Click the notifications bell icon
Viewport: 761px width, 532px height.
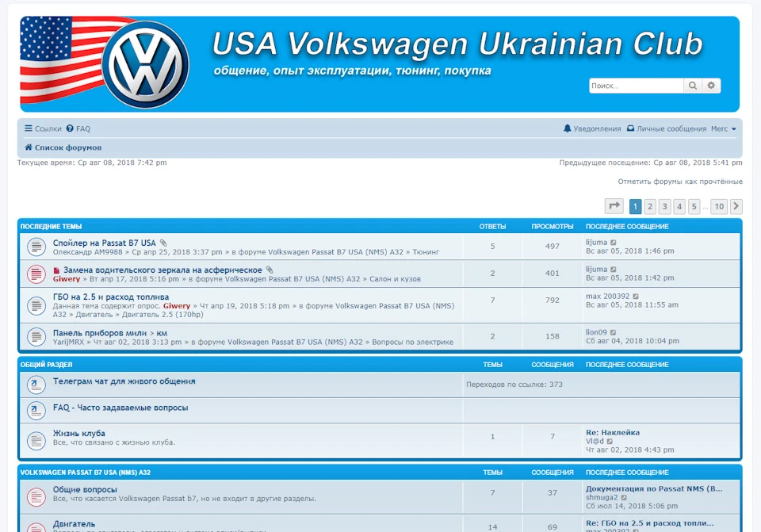click(567, 128)
